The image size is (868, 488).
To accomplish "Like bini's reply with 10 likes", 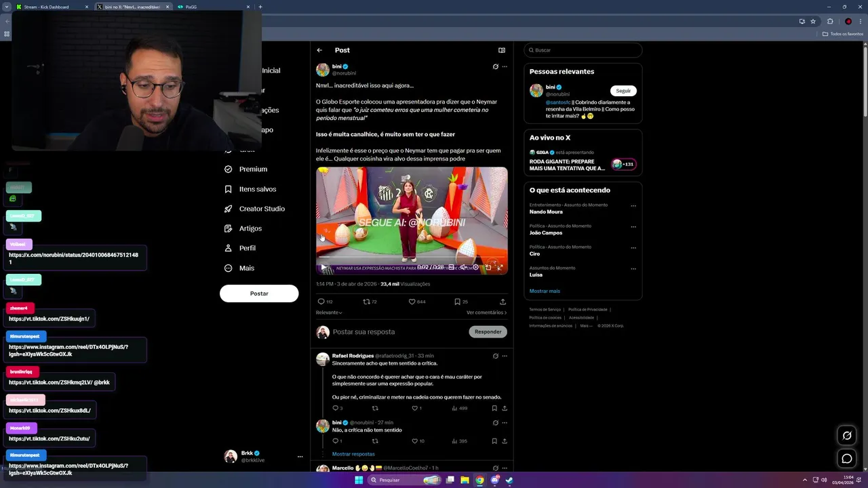I will point(418,441).
